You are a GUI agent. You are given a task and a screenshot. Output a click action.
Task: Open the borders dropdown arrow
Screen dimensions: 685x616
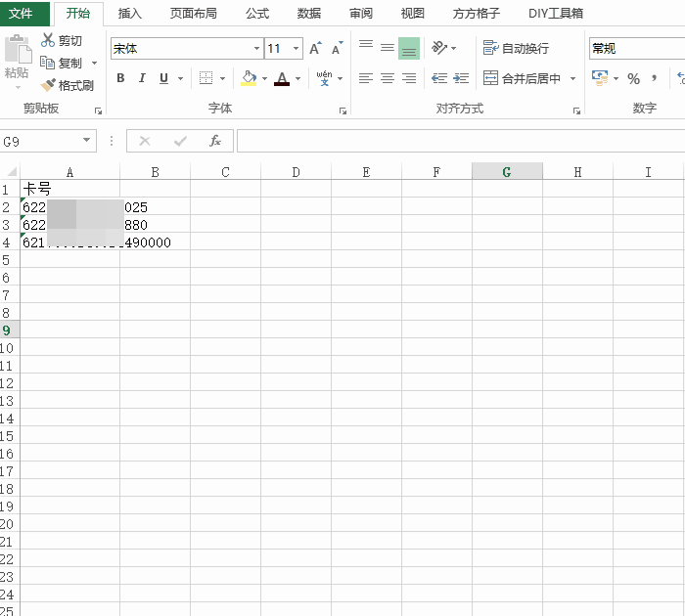pos(222,78)
